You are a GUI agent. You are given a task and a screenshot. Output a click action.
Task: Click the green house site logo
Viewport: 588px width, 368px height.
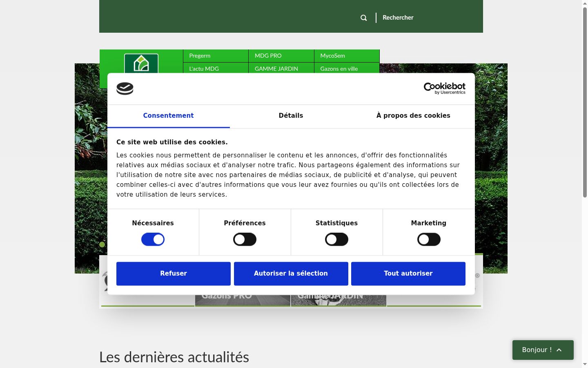tap(141, 64)
